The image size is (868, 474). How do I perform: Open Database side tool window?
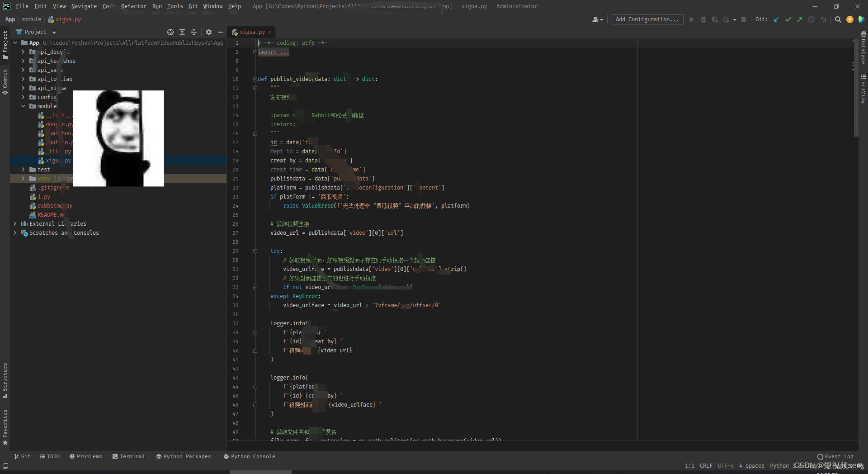pyautogui.click(x=863, y=47)
